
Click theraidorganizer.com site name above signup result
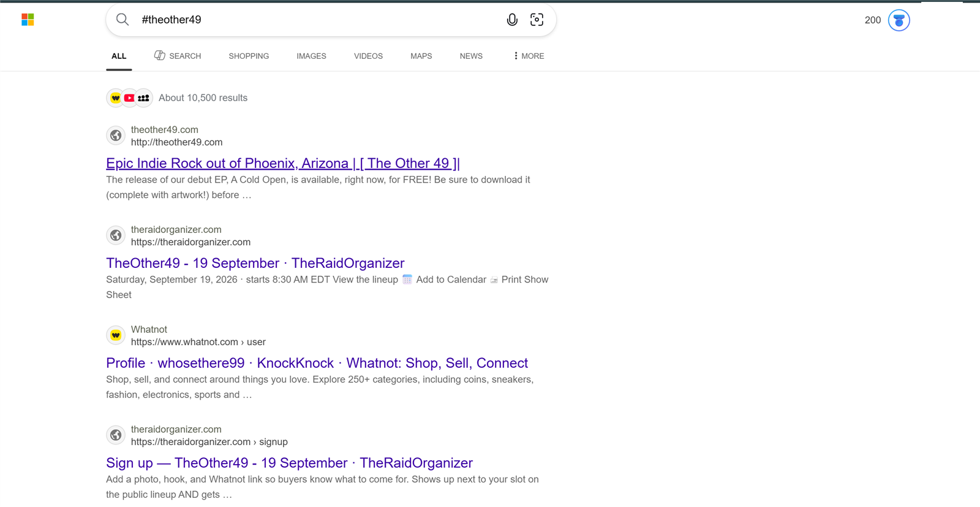176,430
